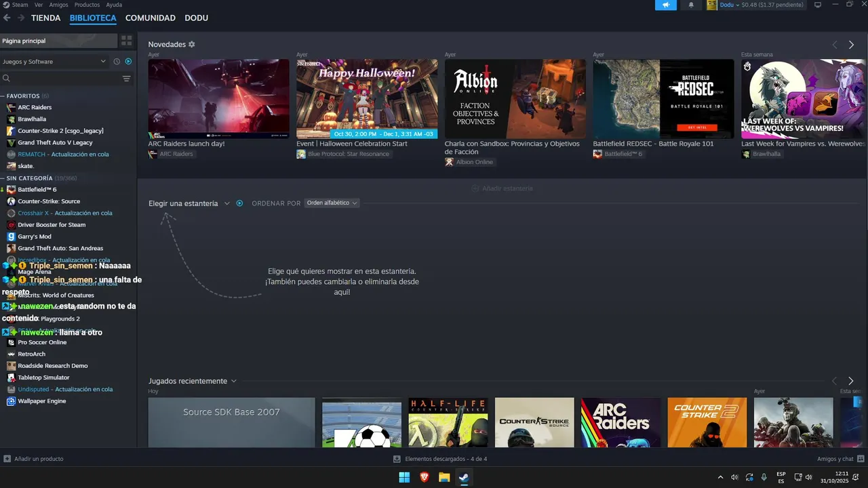Open Novedades settings gear
Image resolution: width=868 pixels, height=488 pixels.
pyautogui.click(x=192, y=44)
